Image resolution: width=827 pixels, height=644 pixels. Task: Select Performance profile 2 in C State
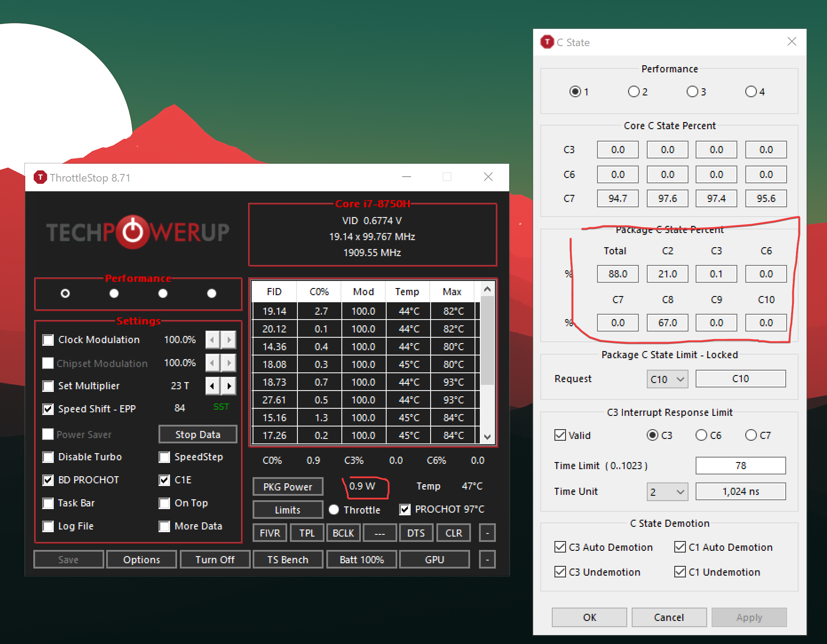click(633, 91)
